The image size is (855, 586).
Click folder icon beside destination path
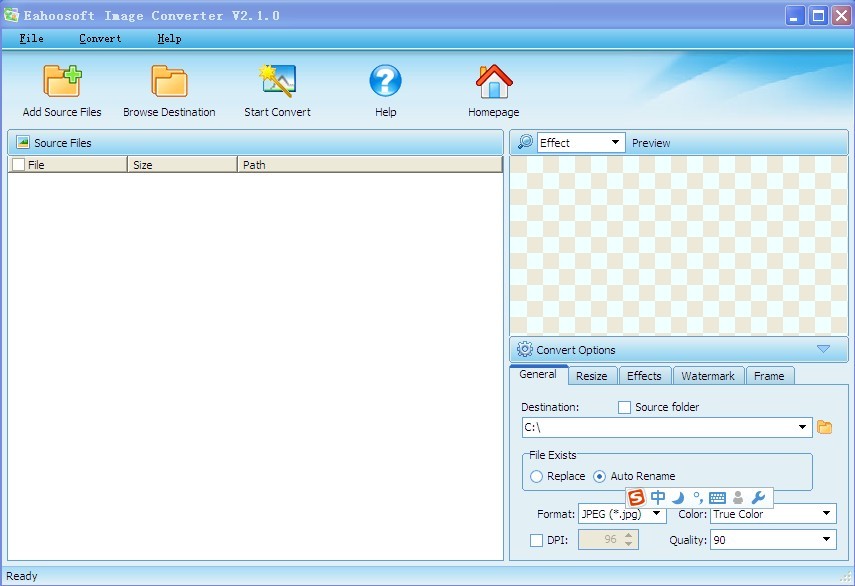tap(825, 428)
